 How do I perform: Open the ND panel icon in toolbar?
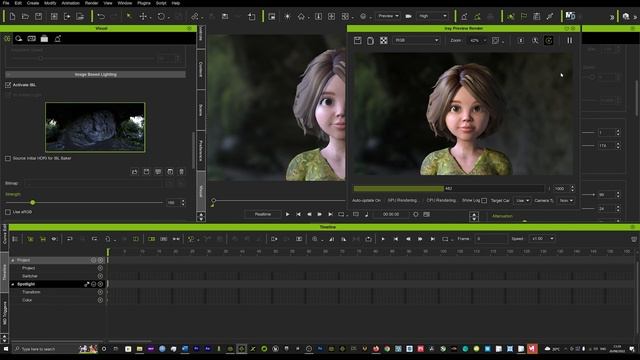[x=570, y=16]
